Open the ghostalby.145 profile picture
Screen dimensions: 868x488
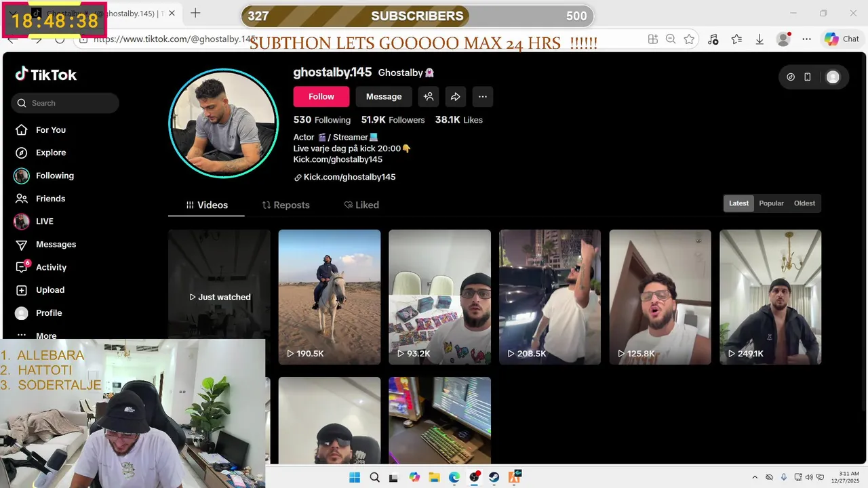coord(223,123)
